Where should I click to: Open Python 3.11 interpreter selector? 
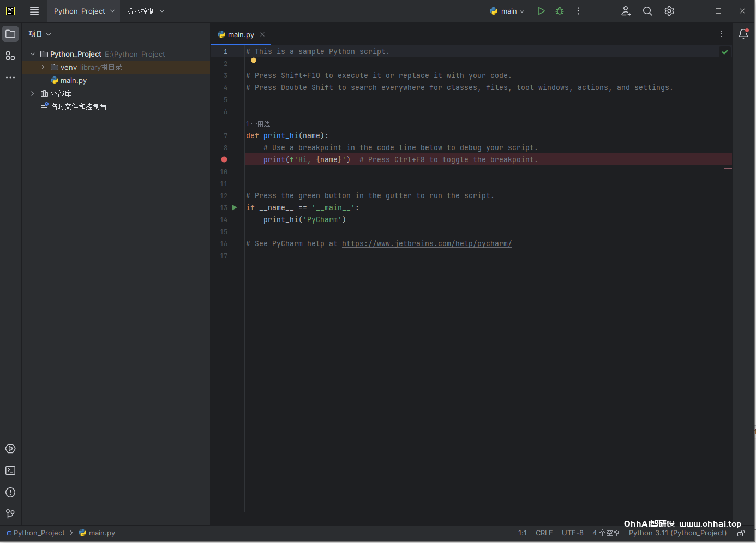point(677,533)
